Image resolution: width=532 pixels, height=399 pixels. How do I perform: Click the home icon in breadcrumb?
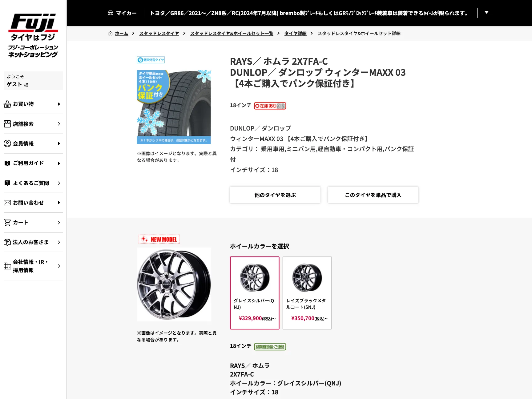coord(111,33)
